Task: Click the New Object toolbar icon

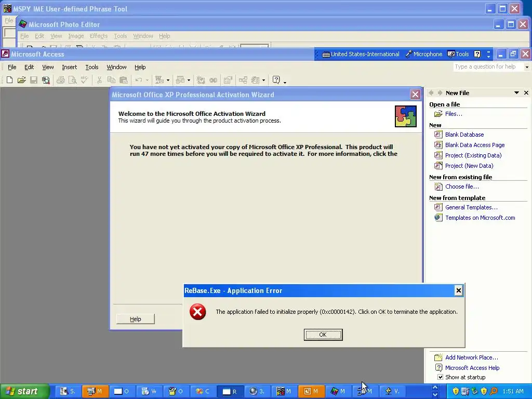Action: tap(255, 80)
